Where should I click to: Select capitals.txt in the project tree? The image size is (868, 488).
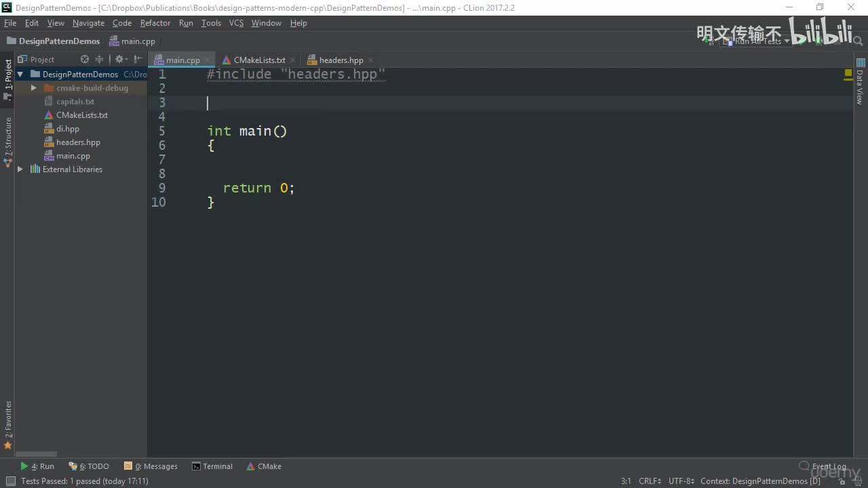[75, 102]
